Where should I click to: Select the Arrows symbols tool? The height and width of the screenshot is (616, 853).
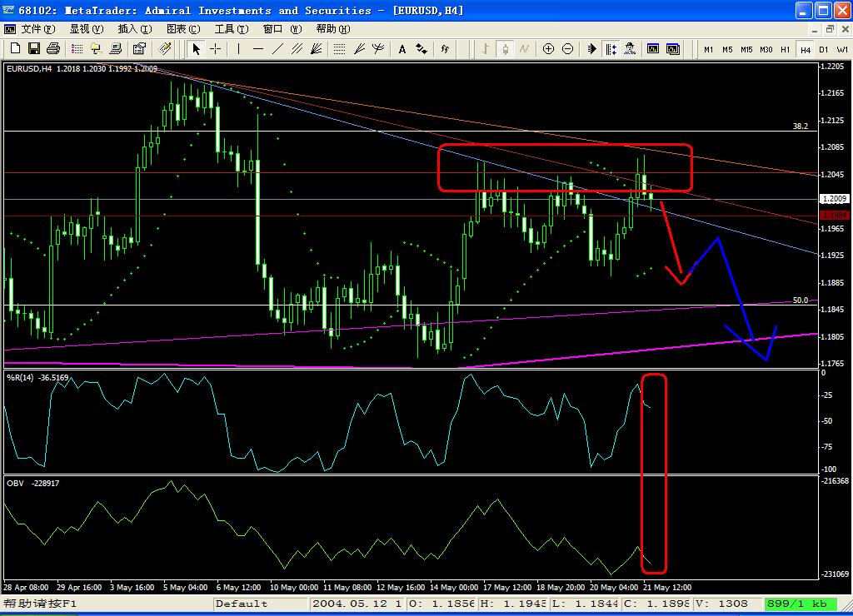click(421, 49)
